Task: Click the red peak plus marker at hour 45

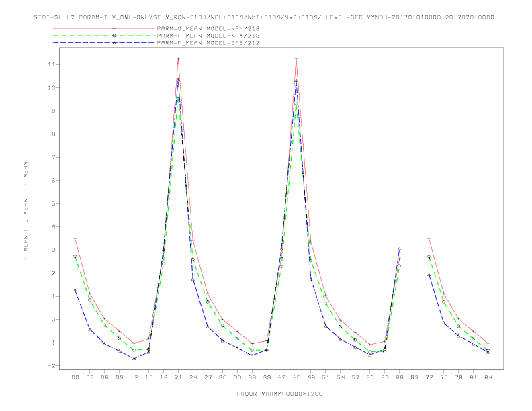Action: pyautogui.click(x=296, y=59)
